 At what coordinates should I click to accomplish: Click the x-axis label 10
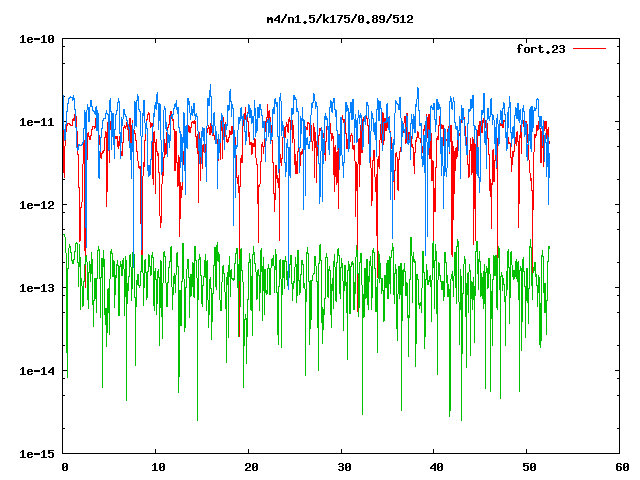click(158, 467)
